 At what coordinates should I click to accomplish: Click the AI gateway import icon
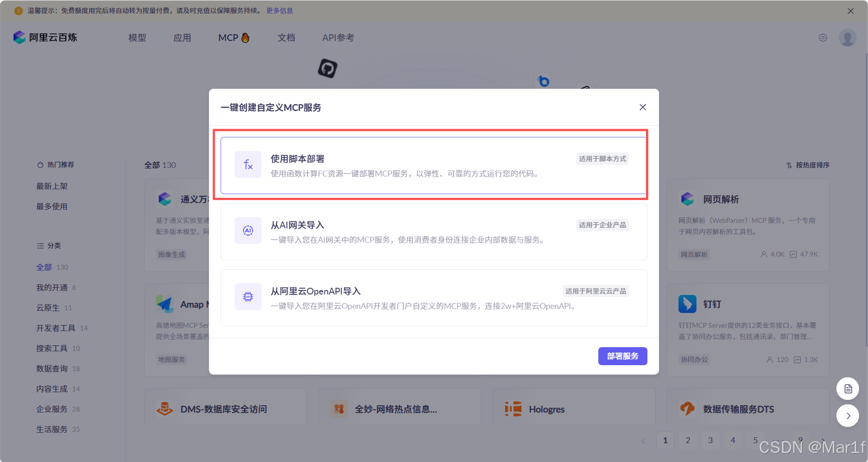pyautogui.click(x=248, y=231)
